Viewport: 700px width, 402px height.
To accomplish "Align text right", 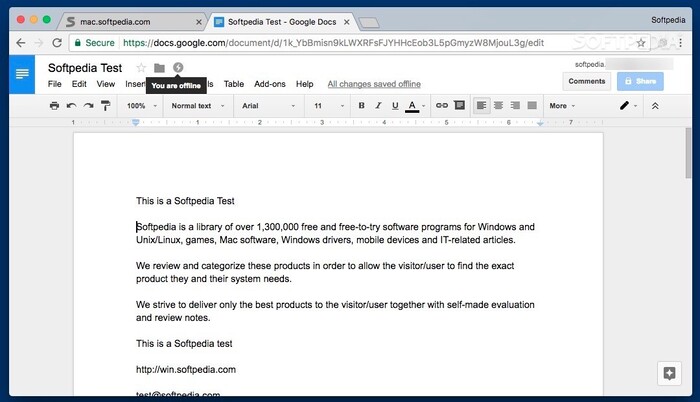I will [515, 106].
